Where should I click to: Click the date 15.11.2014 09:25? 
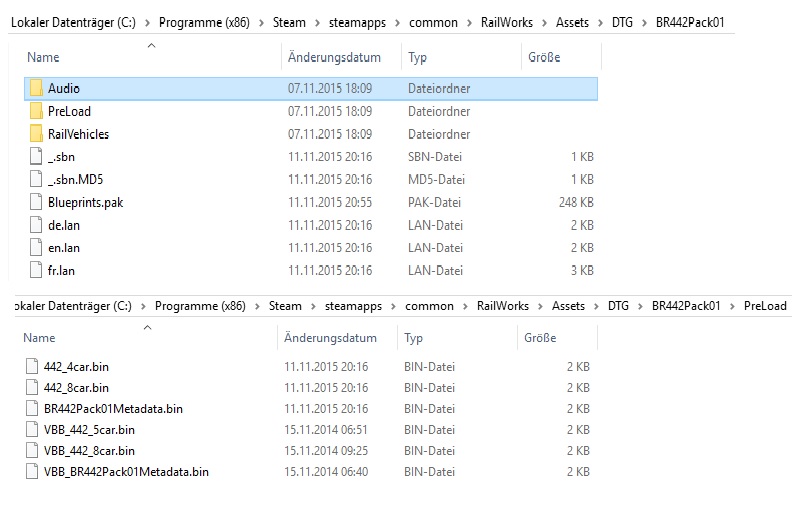(326, 451)
